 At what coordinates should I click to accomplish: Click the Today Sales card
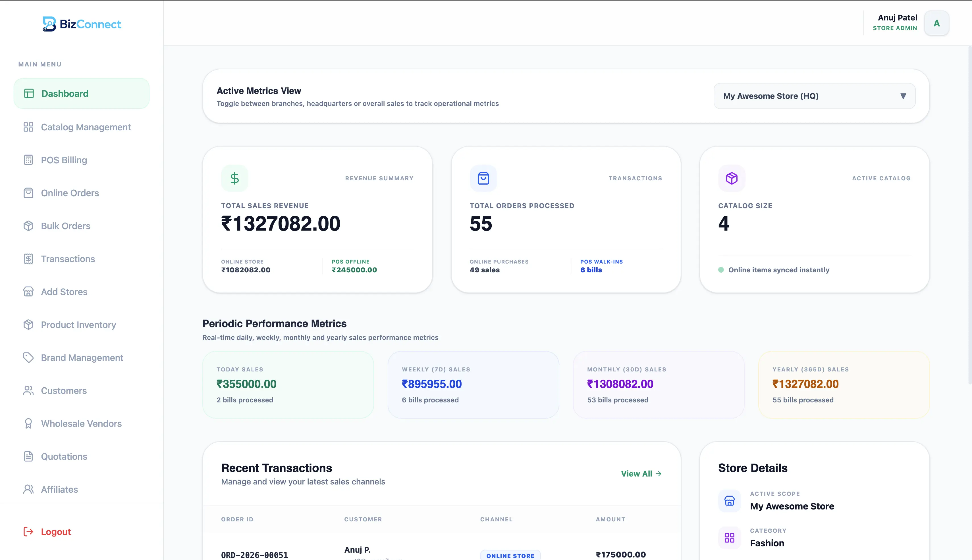pyautogui.click(x=288, y=385)
